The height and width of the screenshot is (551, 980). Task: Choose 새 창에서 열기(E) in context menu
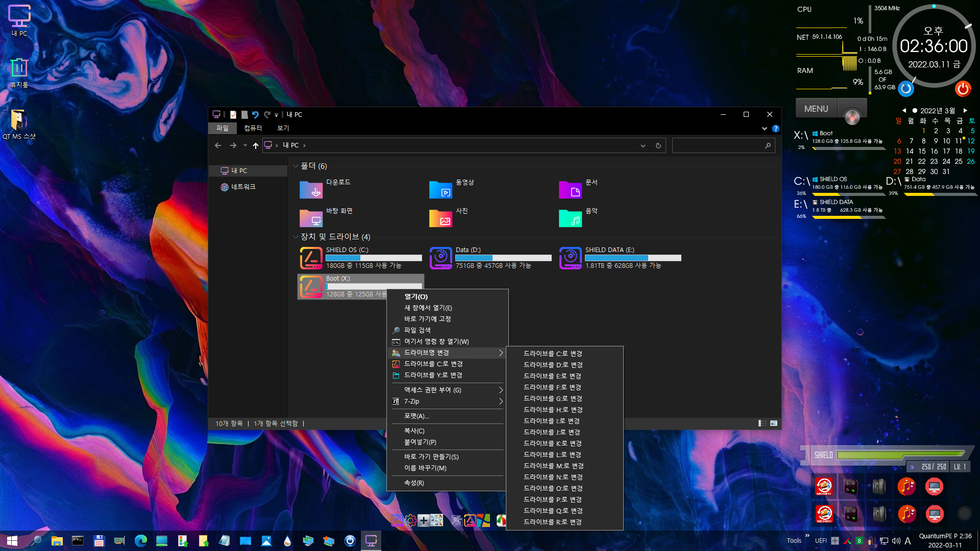pos(448,308)
